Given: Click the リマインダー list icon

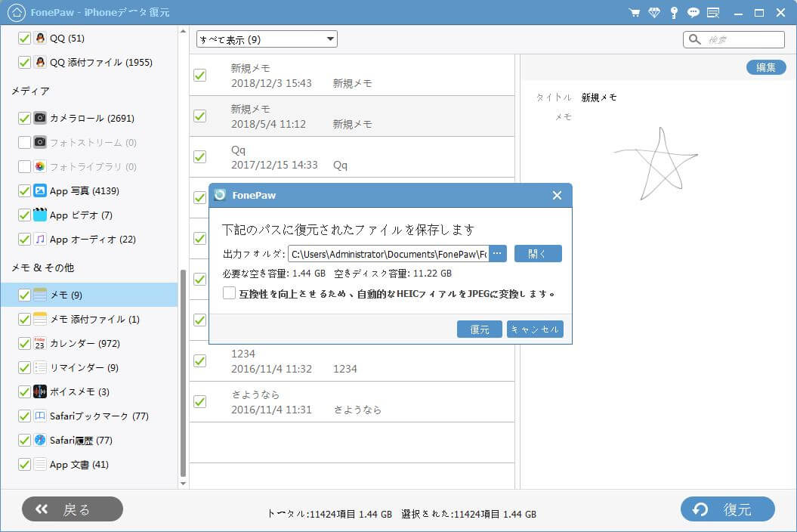Looking at the screenshot, I should (x=40, y=367).
